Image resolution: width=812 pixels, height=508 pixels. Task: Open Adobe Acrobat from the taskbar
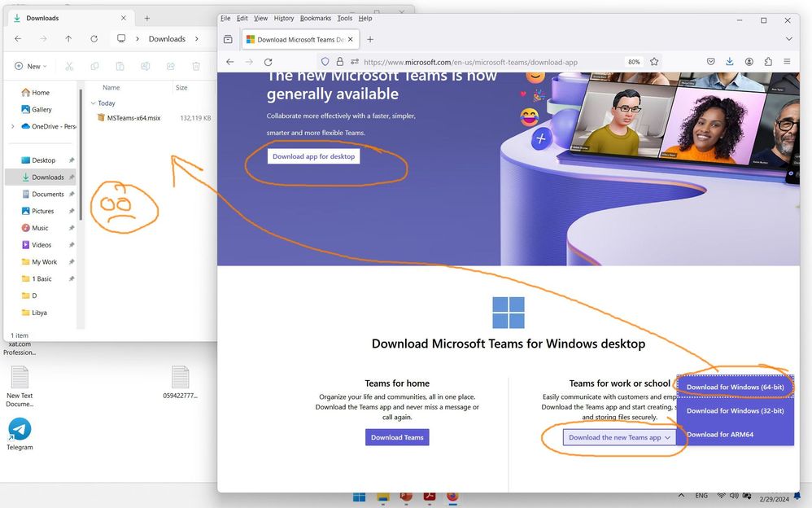click(430, 497)
